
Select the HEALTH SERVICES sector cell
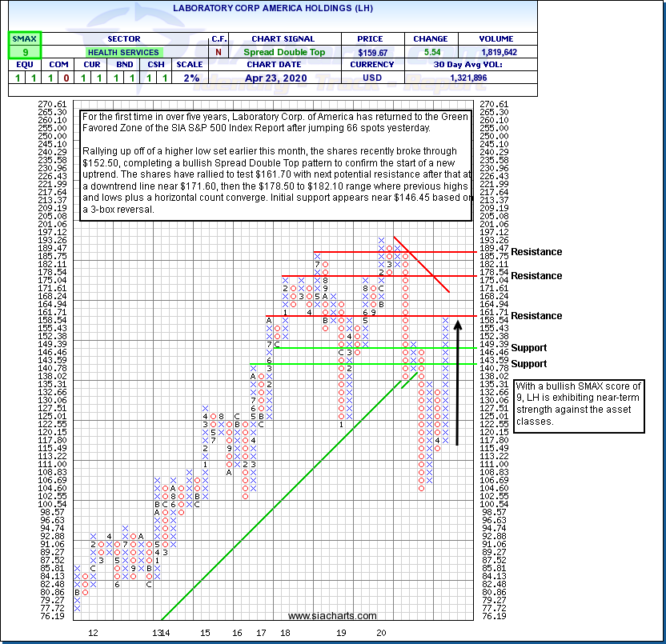124,52
